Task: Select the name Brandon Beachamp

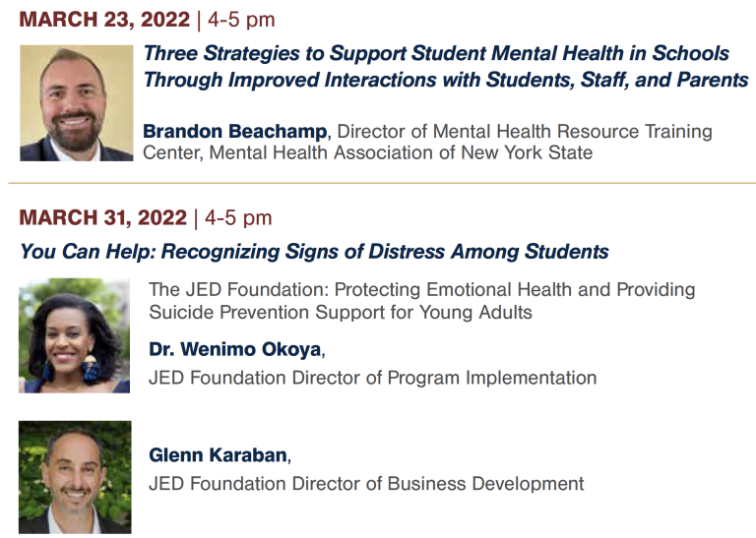Action: 235,131
